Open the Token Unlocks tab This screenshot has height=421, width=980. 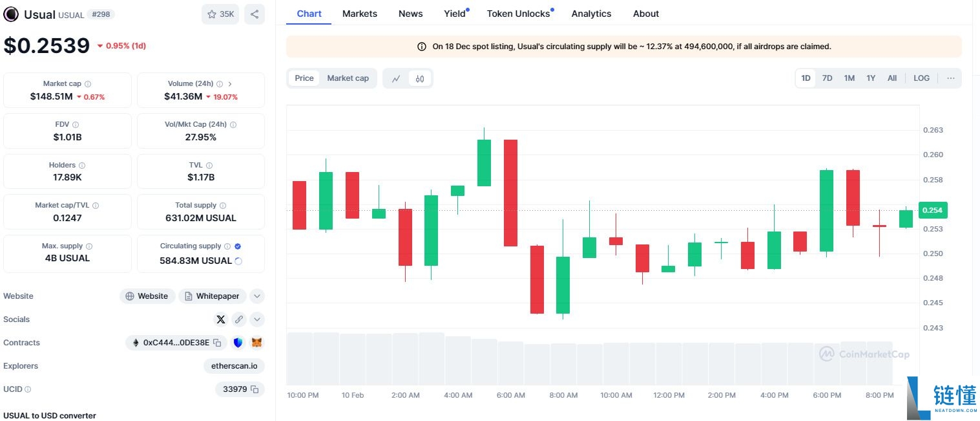[518, 14]
